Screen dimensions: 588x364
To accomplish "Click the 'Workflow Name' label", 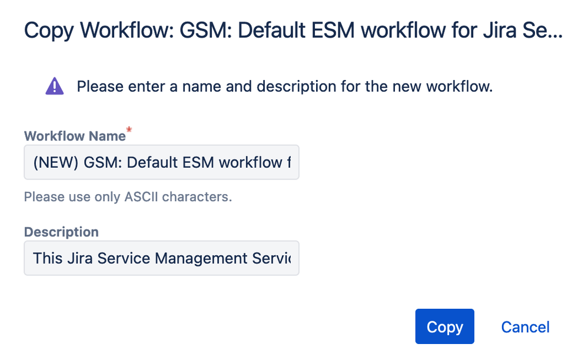I will 75,136.
